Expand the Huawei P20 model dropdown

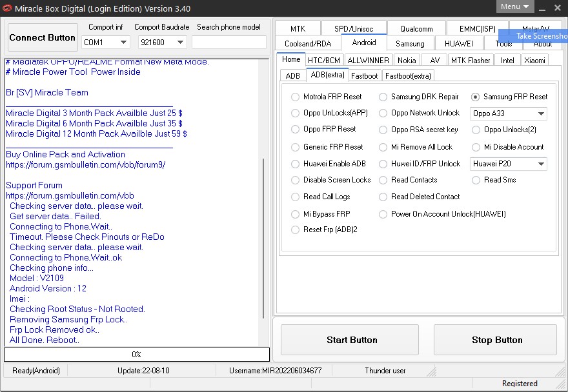point(509,164)
